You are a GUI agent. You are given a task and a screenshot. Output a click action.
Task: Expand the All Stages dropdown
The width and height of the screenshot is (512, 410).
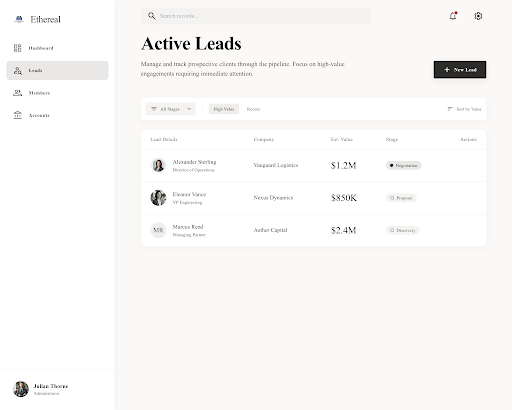coord(170,109)
